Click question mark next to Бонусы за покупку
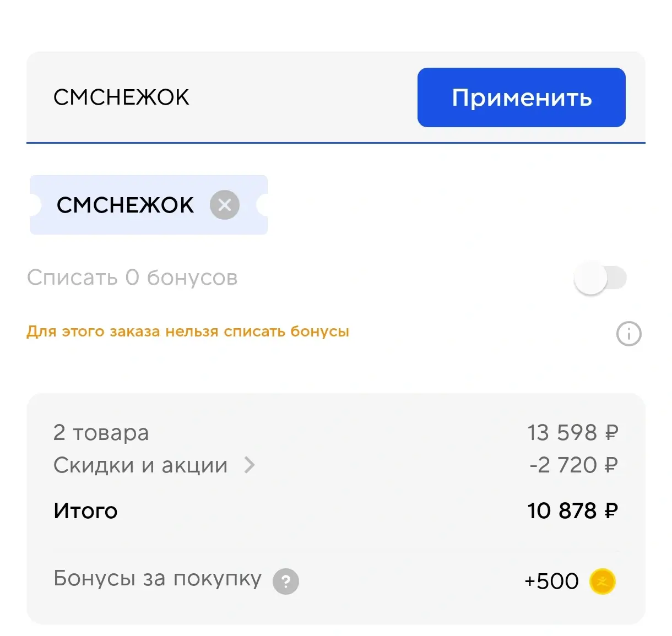The image size is (672, 636). pyautogui.click(x=286, y=581)
